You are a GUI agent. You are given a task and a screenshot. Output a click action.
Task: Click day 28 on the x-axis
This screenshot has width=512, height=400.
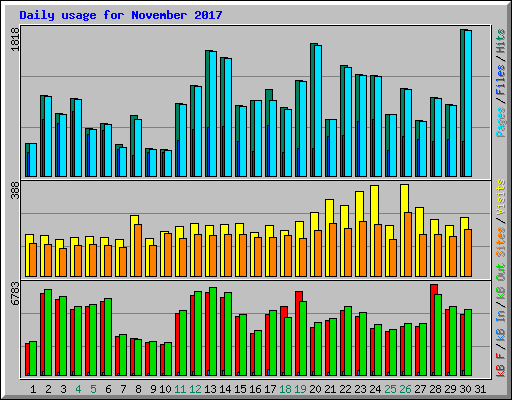coord(435,389)
